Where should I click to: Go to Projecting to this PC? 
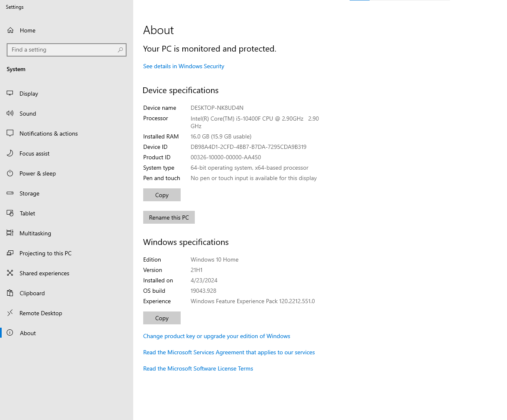pos(45,253)
